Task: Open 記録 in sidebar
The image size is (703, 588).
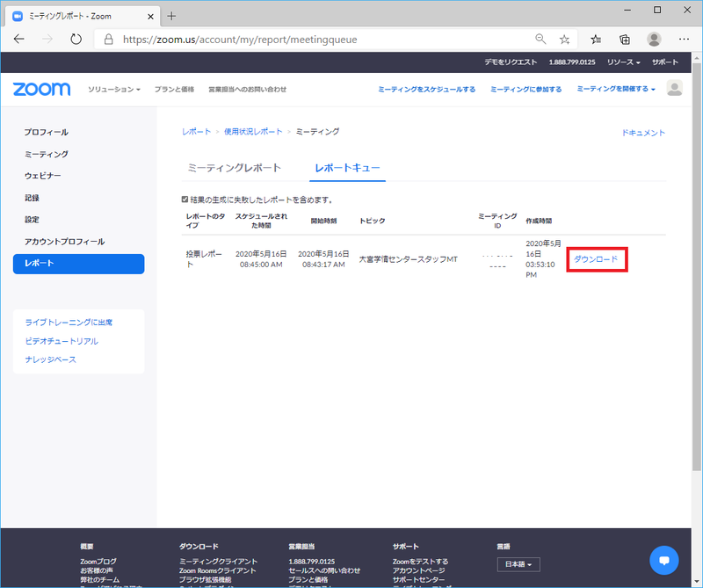Action: (32, 198)
